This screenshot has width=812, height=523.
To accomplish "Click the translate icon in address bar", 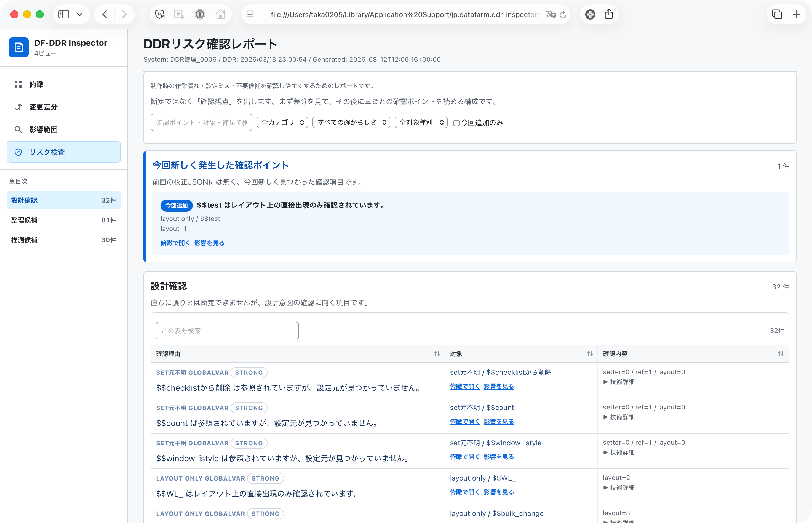I will click(551, 14).
